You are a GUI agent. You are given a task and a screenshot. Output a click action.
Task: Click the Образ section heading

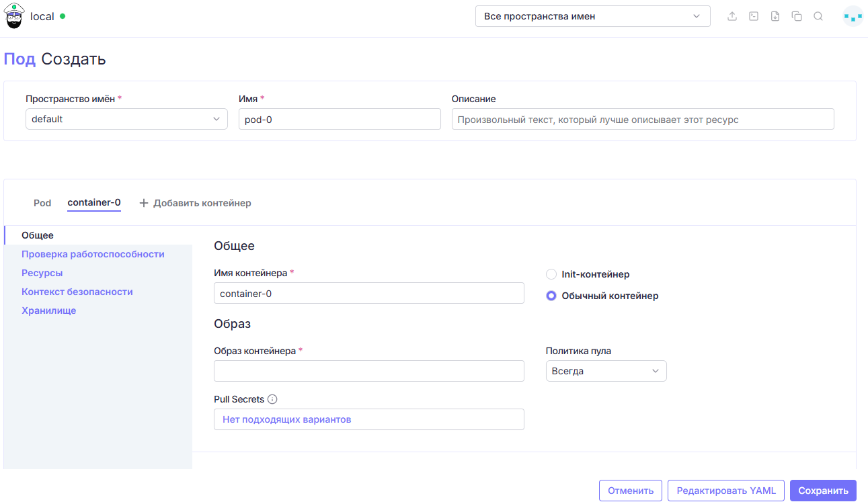click(x=232, y=324)
